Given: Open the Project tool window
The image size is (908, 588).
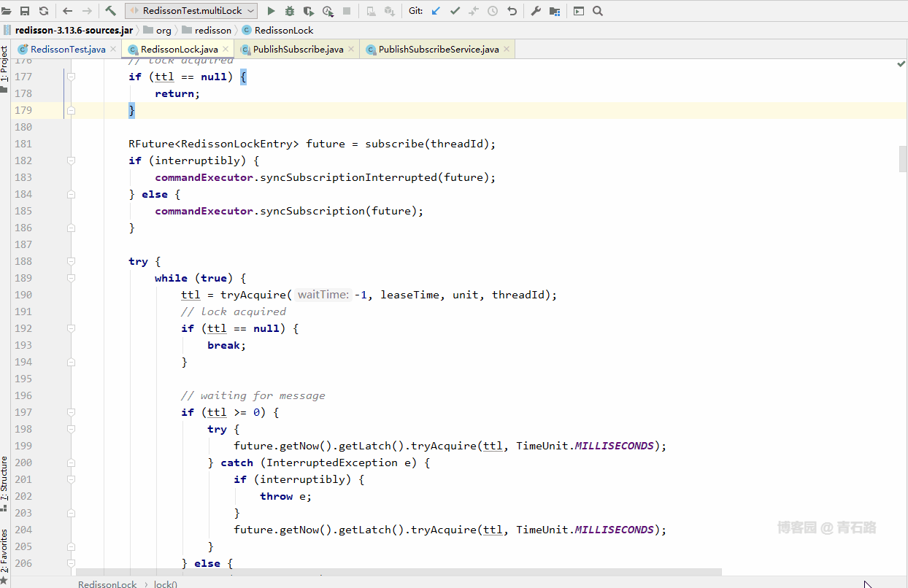Looking at the screenshot, I should 4,69.
